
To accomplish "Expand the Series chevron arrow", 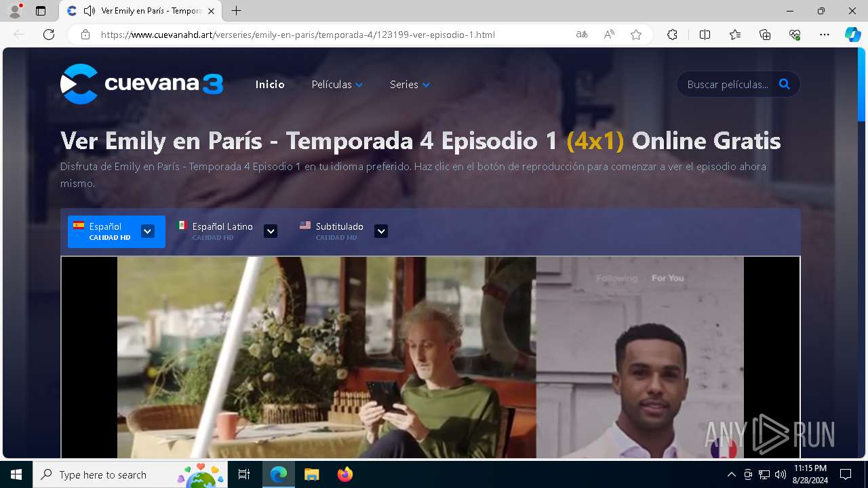I will [426, 85].
